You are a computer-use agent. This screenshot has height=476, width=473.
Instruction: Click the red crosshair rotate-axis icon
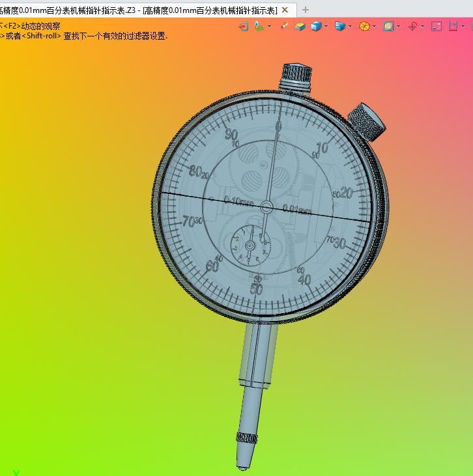point(412,27)
